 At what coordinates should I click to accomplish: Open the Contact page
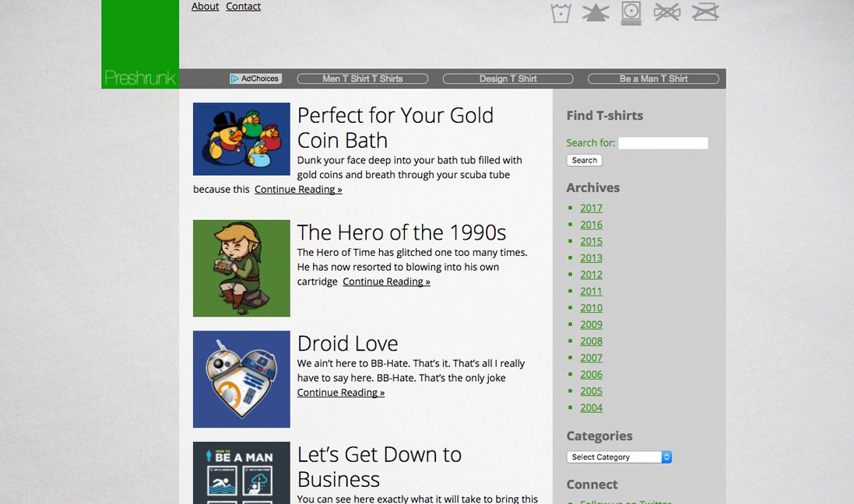[243, 6]
